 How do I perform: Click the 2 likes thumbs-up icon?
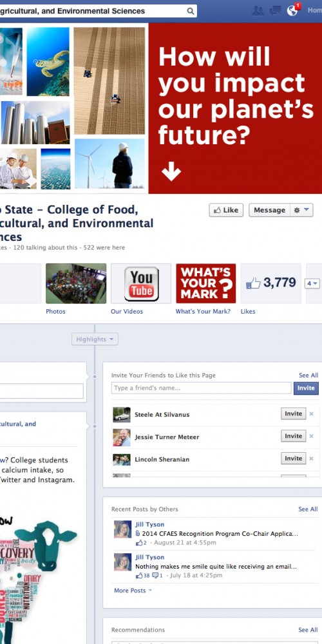point(139,542)
